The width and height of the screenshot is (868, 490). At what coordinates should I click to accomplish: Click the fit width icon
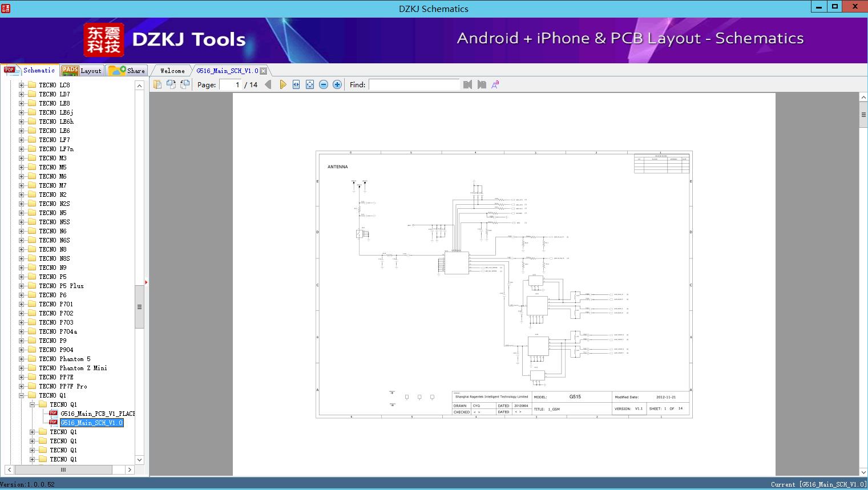(x=296, y=84)
